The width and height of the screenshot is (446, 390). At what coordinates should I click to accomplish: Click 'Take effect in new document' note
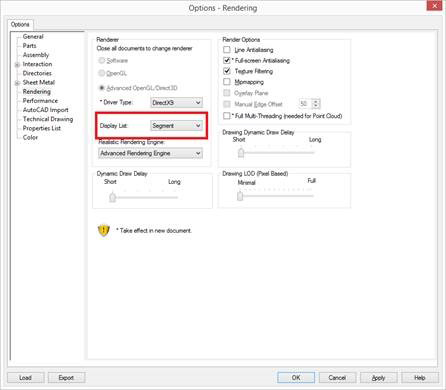click(154, 230)
